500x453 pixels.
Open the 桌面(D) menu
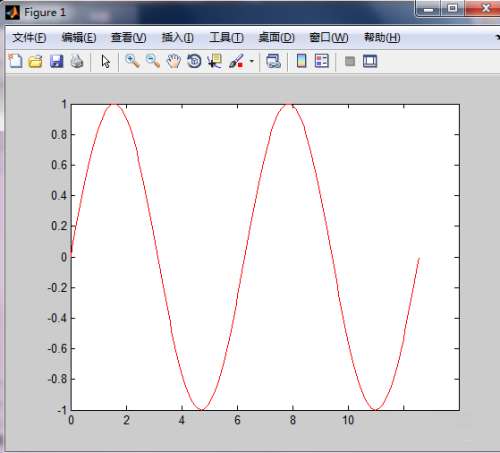277,38
